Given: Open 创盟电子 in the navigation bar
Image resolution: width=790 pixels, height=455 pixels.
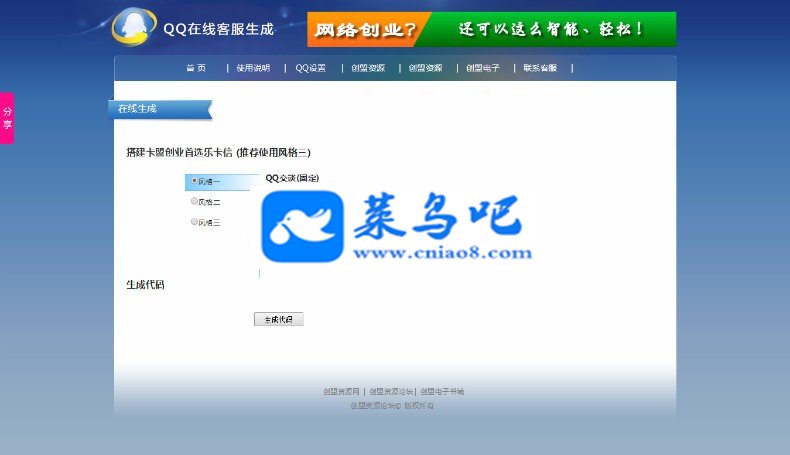Looking at the screenshot, I should (x=483, y=68).
